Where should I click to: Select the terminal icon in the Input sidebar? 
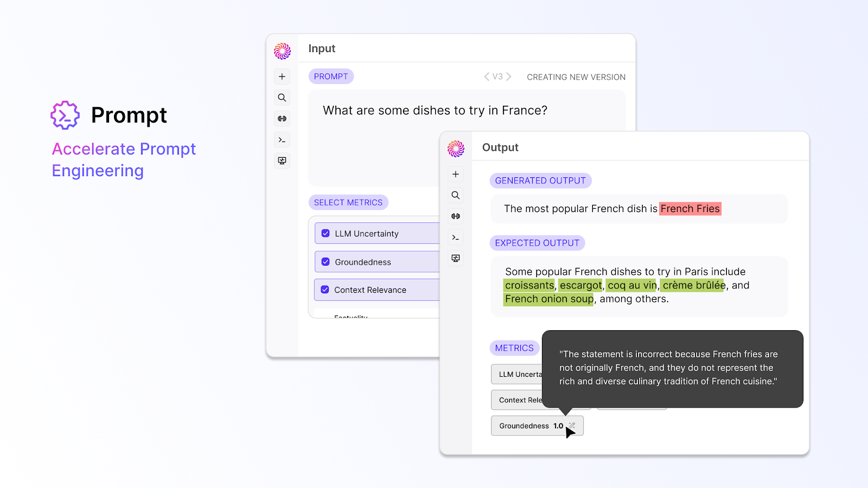click(282, 139)
